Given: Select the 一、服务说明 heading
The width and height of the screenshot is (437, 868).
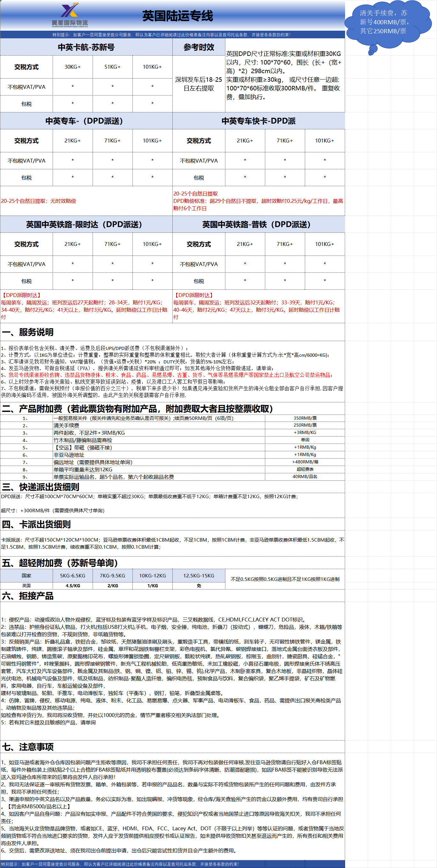Looking at the screenshot, I should click(x=28, y=332).
